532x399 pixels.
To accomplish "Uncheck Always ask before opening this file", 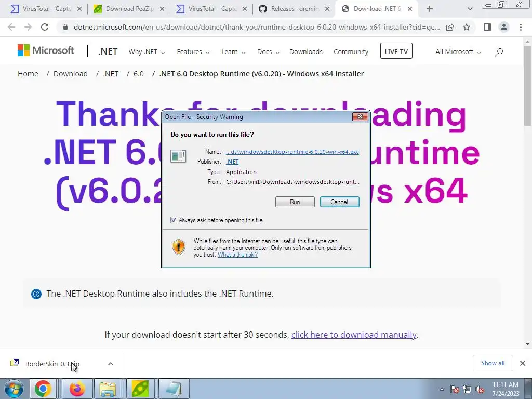I will [174, 220].
